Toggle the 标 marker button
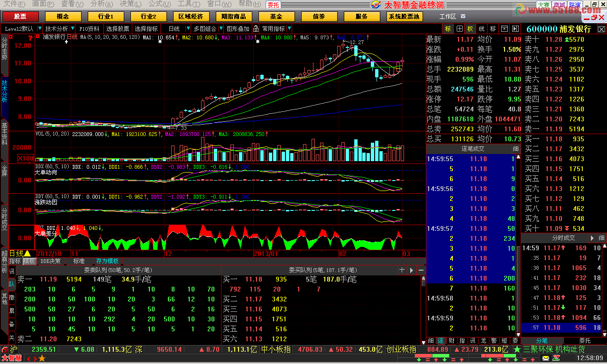The image size is (607, 364). pyautogui.click(x=448, y=28)
